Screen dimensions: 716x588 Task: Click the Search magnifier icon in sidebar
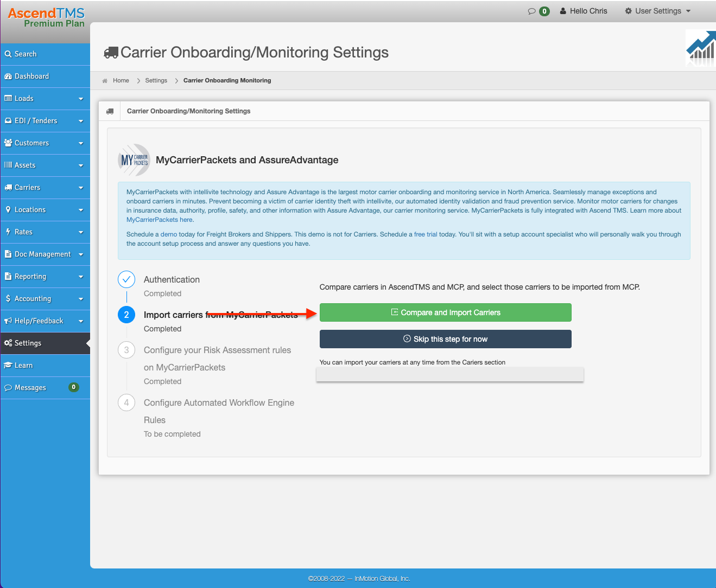pyautogui.click(x=8, y=54)
